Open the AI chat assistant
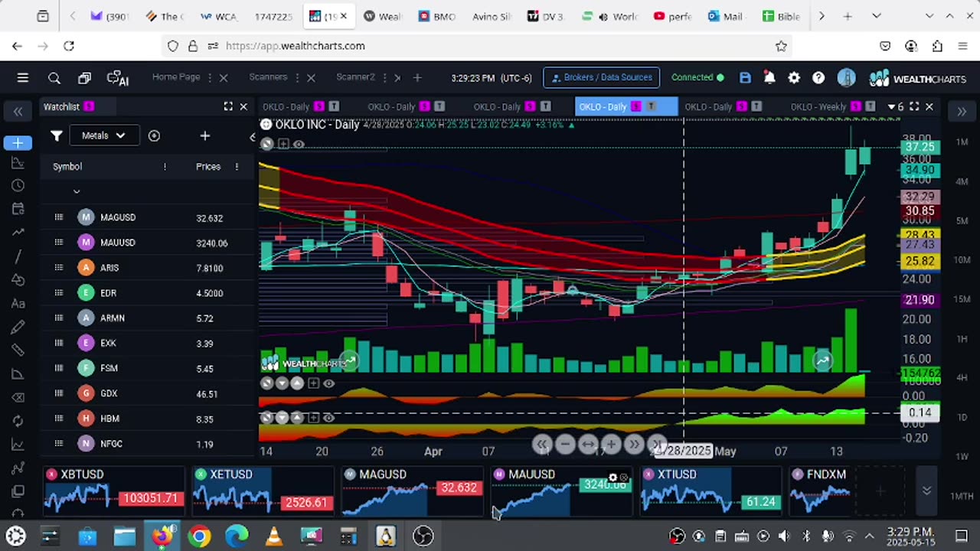Screen dimensions: 980x551 click(x=117, y=78)
